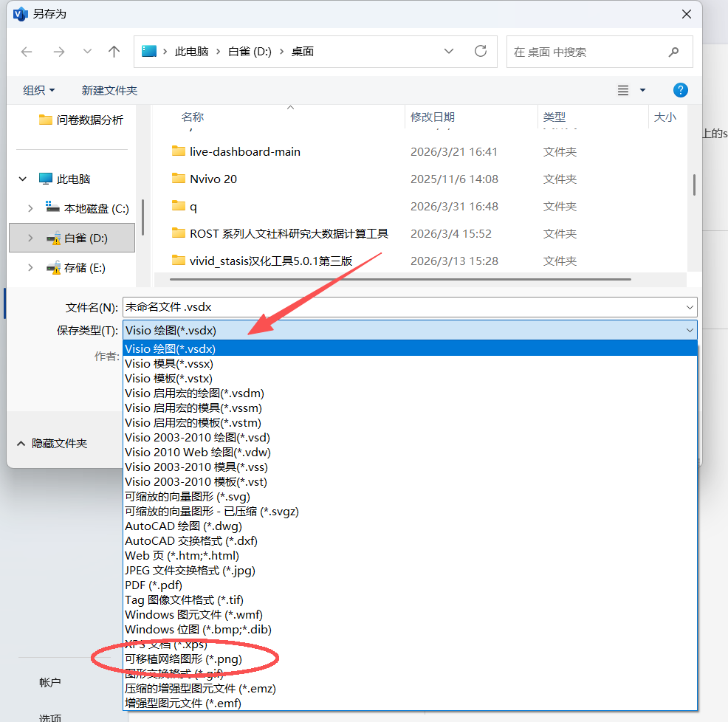
Task: Collapse the 此电脑 tree node
Action: [x=24, y=179]
